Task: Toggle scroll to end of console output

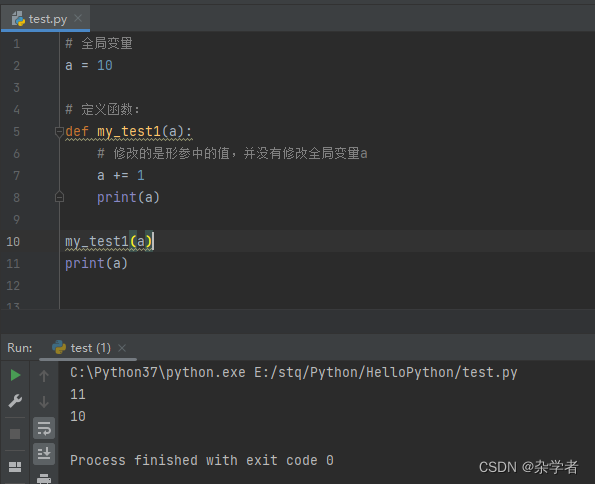Action: (44, 454)
